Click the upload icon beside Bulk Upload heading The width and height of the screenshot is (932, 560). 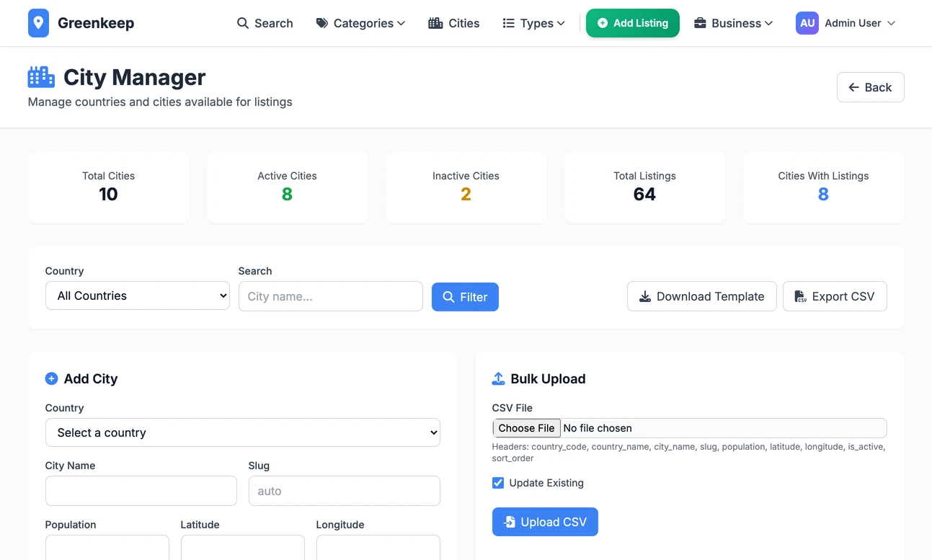(498, 378)
